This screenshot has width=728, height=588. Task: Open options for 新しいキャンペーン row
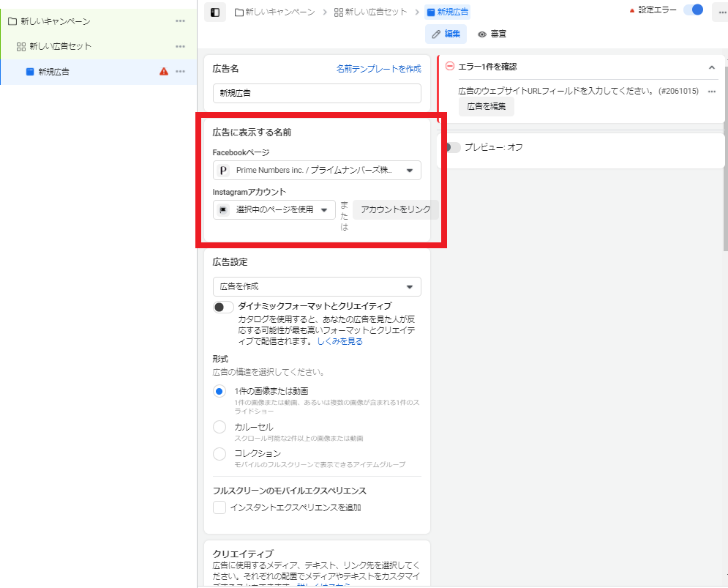[181, 21]
